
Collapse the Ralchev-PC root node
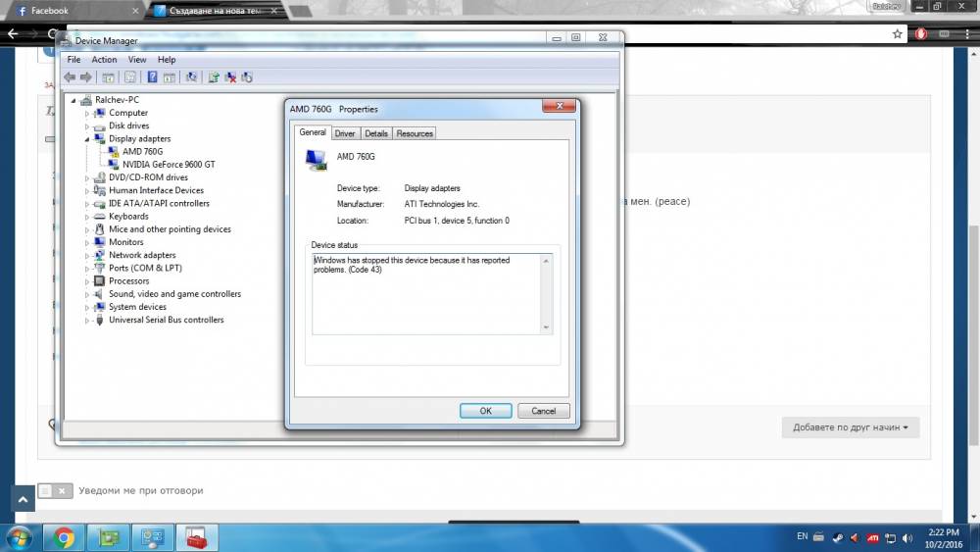[73, 100]
